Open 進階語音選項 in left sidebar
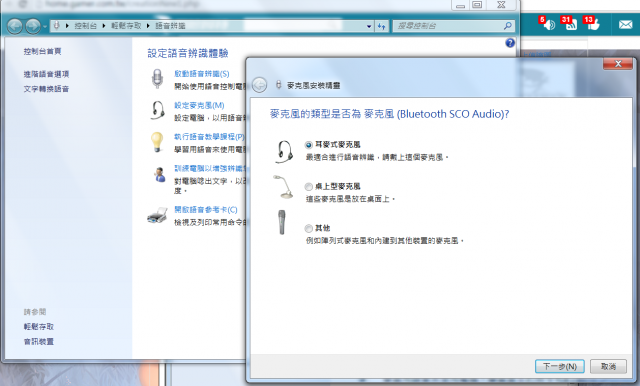 [x=46, y=74]
